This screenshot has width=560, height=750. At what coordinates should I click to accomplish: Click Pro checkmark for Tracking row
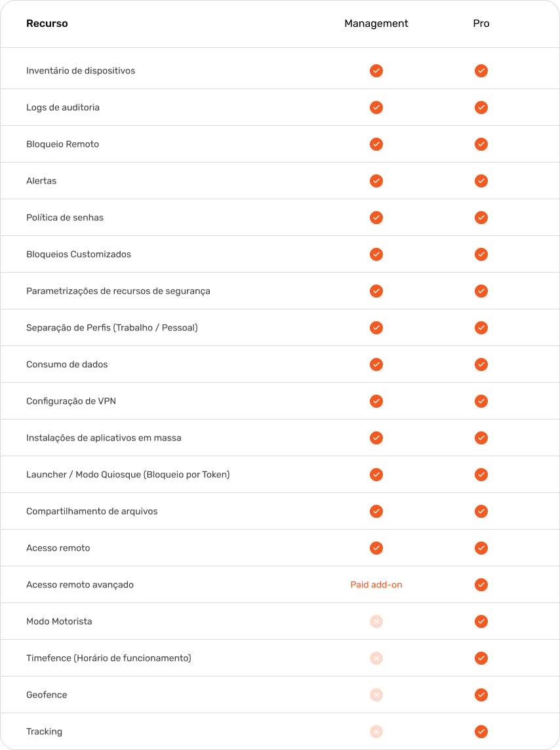pyautogui.click(x=481, y=732)
